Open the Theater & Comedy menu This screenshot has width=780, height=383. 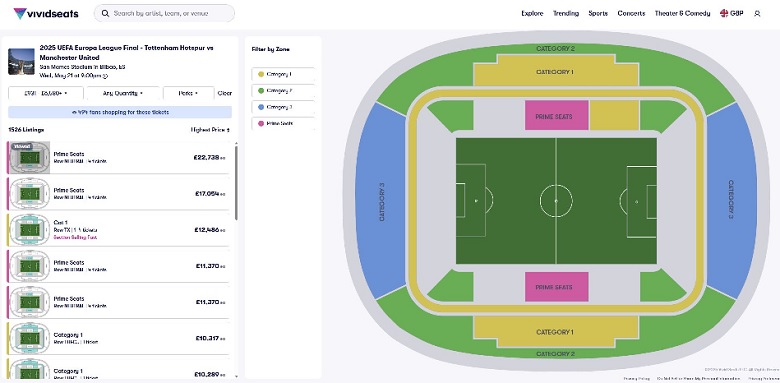(682, 13)
